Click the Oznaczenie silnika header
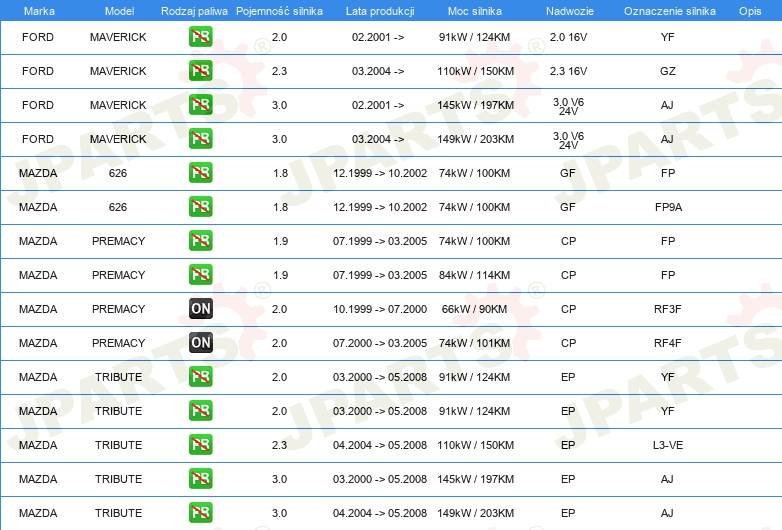Screen dimensions: 782x530 [x=669, y=10]
